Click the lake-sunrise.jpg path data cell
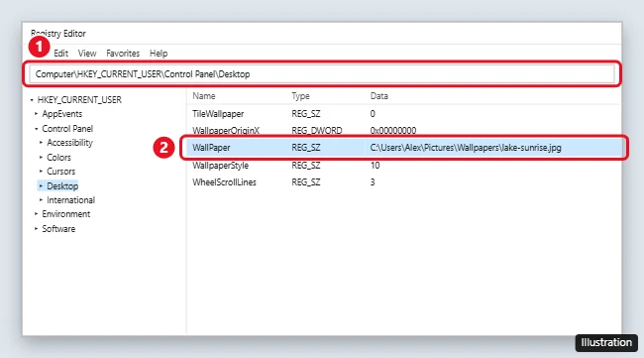This screenshot has height=358, width=644. coord(466,148)
